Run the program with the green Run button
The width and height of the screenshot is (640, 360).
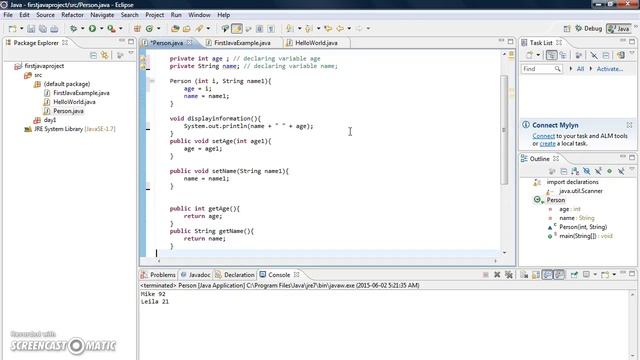point(93,29)
